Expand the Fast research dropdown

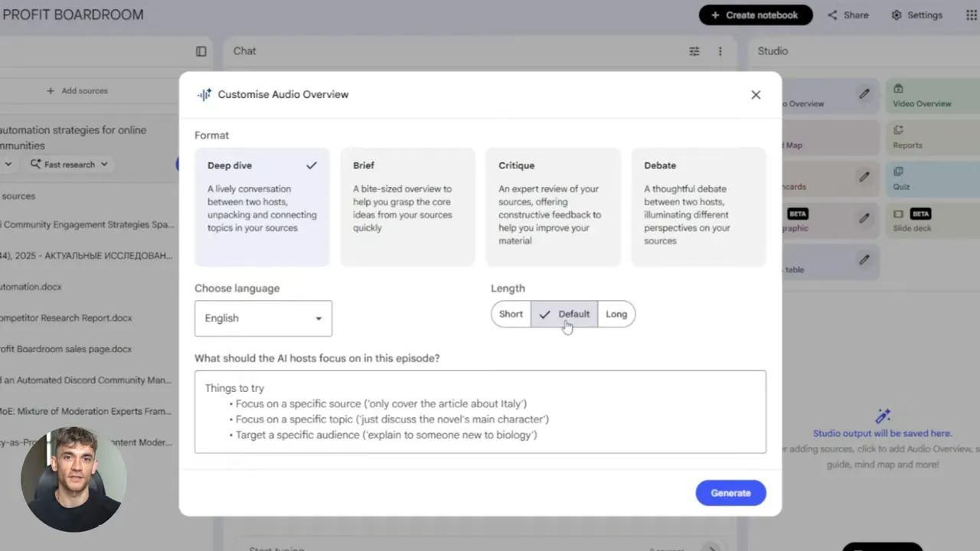point(69,165)
